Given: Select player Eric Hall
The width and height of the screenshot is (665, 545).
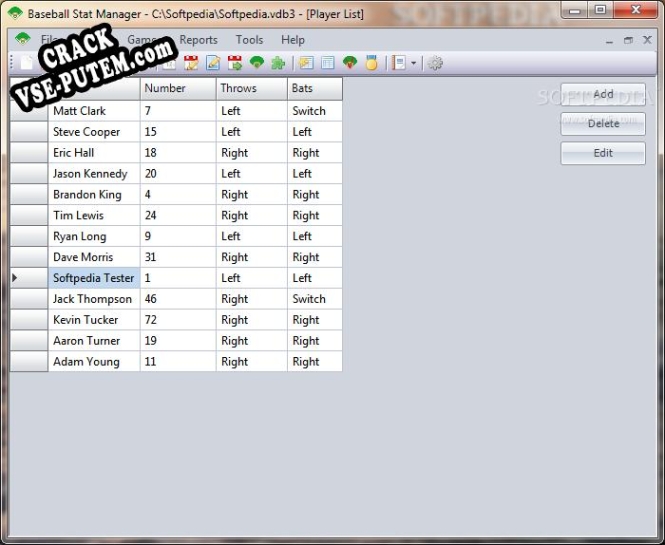Looking at the screenshot, I should [x=94, y=153].
